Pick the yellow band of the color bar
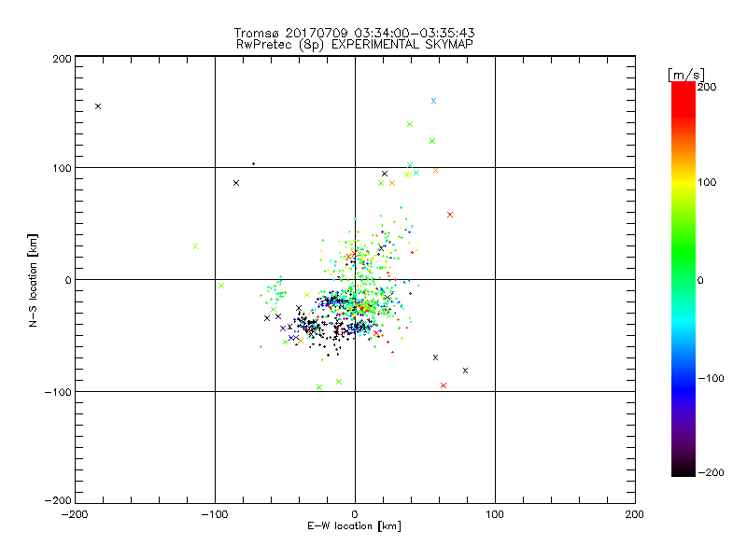The height and width of the screenshot is (560, 747). click(684, 183)
